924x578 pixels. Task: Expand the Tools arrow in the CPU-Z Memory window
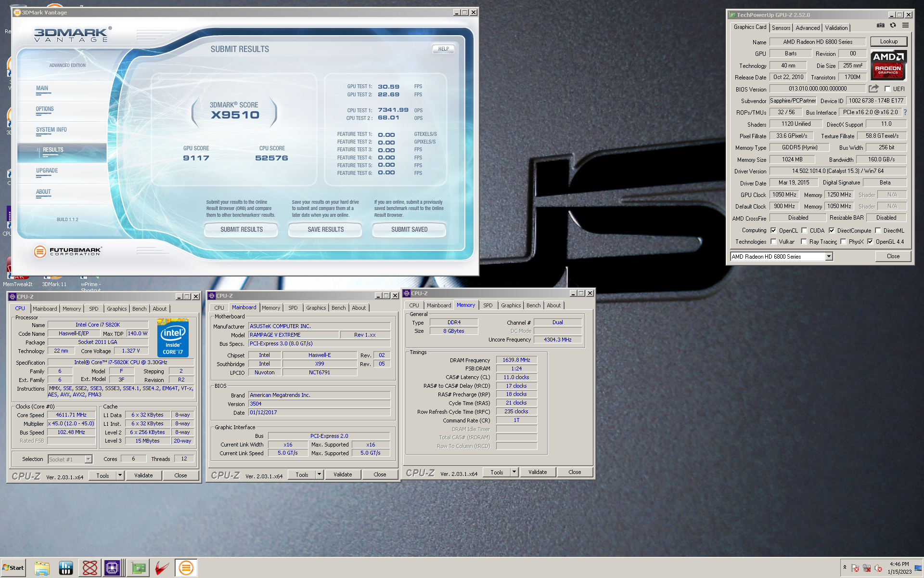[x=514, y=472]
